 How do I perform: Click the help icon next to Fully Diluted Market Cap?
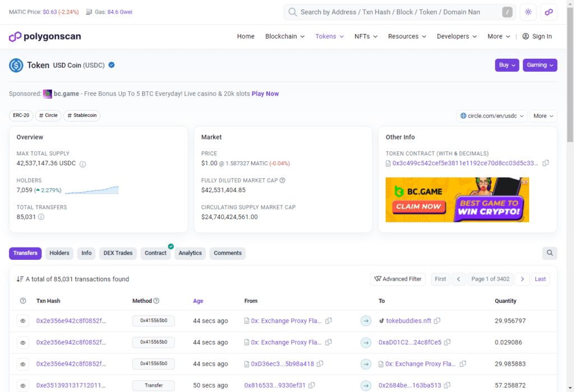click(x=283, y=180)
